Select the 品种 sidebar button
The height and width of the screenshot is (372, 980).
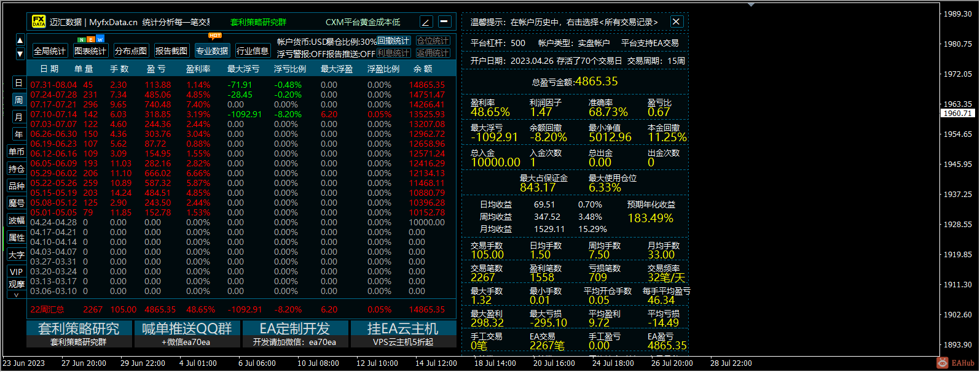pyautogui.click(x=17, y=186)
